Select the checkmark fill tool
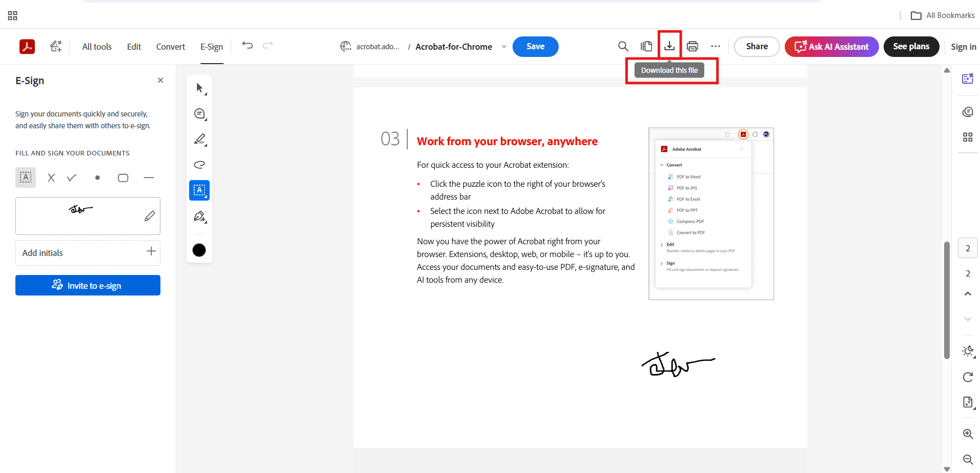The height and width of the screenshot is (473, 980). [72, 178]
